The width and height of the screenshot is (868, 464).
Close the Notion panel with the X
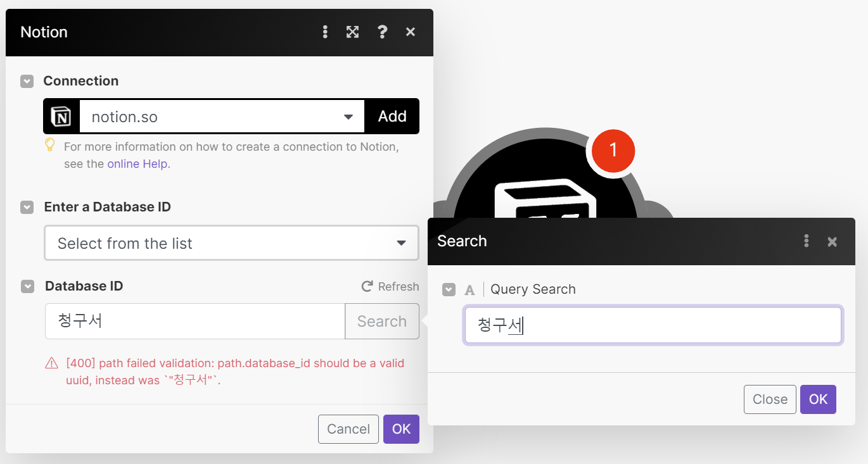point(411,32)
